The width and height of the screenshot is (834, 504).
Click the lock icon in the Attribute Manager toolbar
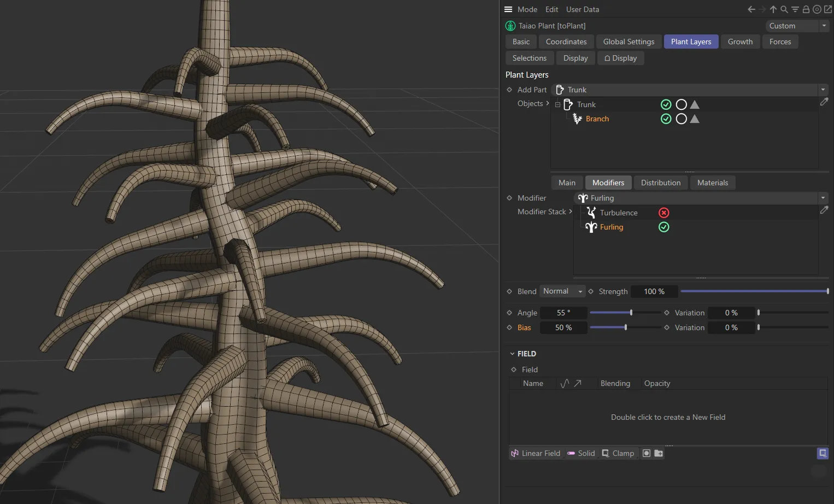pyautogui.click(x=806, y=9)
